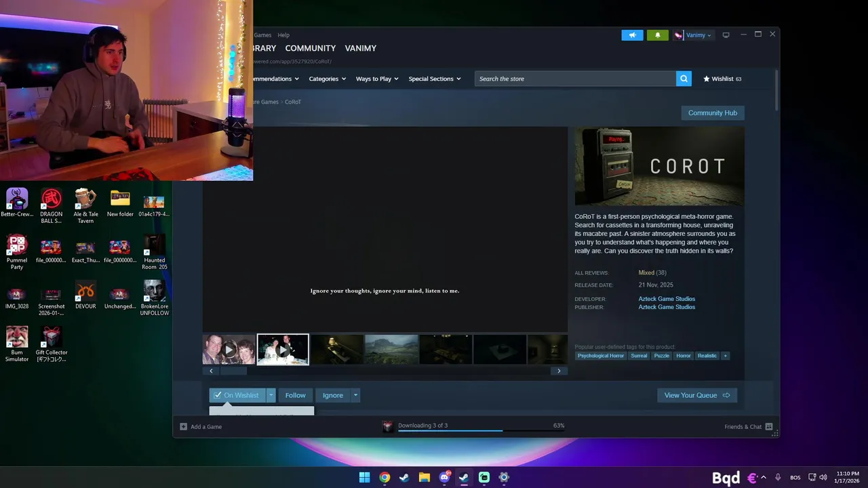Image resolution: width=868 pixels, height=488 pixels.
Task: Open the Help menu
Action: click(283, 35)
